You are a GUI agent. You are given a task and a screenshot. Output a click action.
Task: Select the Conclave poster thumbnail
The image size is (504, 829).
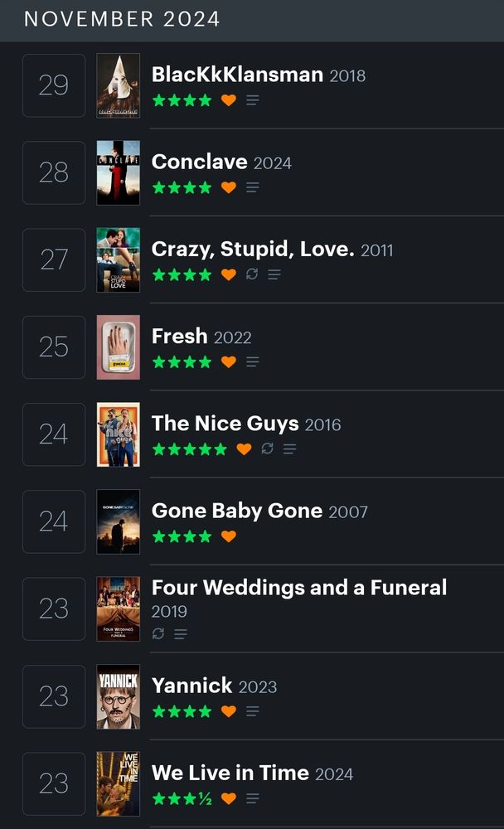[119, 172]
